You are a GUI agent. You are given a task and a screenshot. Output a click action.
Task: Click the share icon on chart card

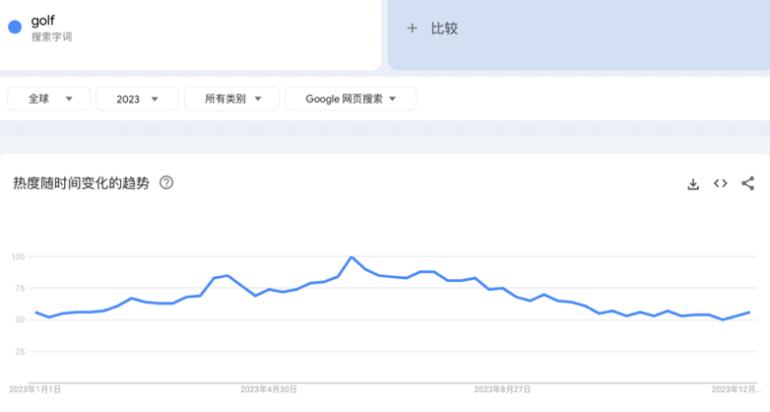point(748,184)
